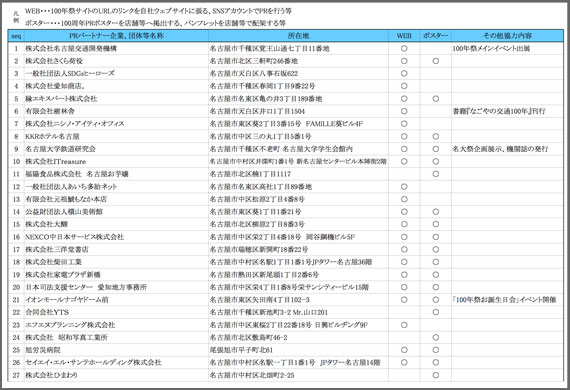Select the WEB circle for 株式会社名古屋交通開発機構
The height and width of the screenshot is (390, 570).
click(404, 48)
